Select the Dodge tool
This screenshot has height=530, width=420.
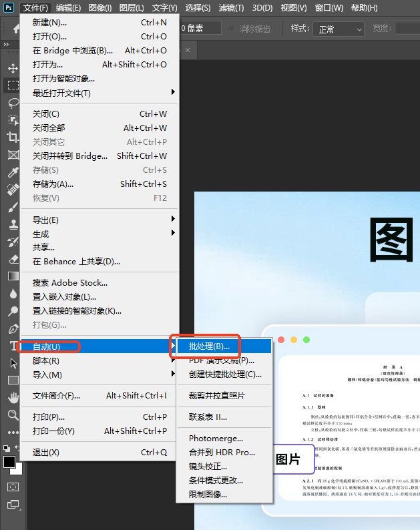(13, 311)
